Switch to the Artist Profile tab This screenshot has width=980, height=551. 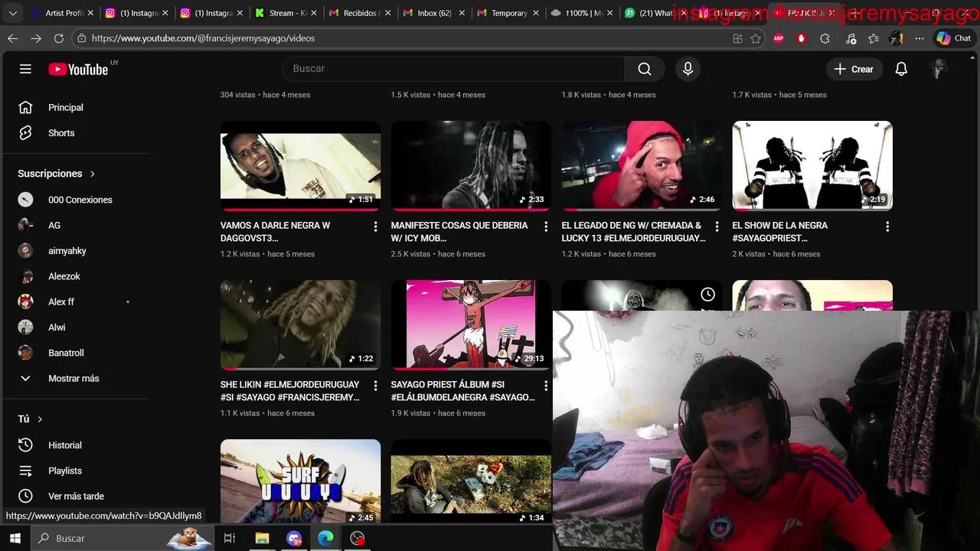click(63, 13)
